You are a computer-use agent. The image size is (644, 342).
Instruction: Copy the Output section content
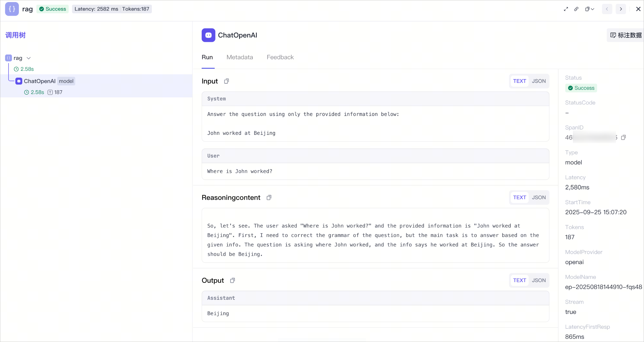pyautogui.click(x=232, y=281)
